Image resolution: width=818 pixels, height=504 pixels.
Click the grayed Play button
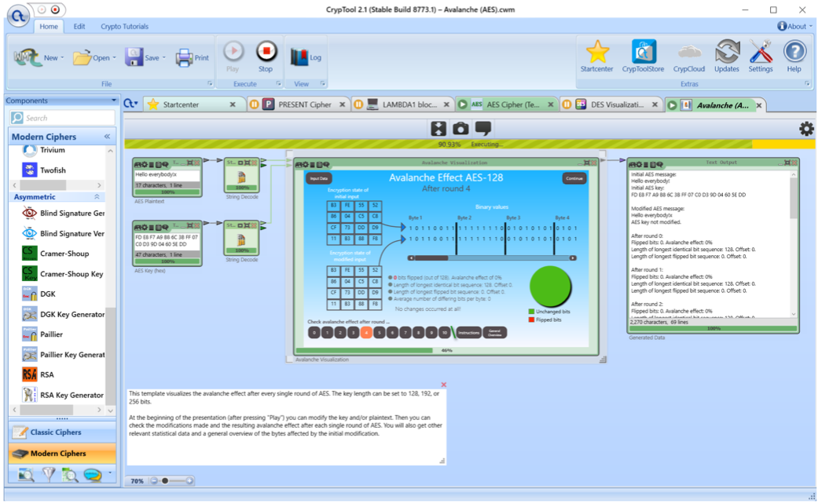(x=233, y=57)
